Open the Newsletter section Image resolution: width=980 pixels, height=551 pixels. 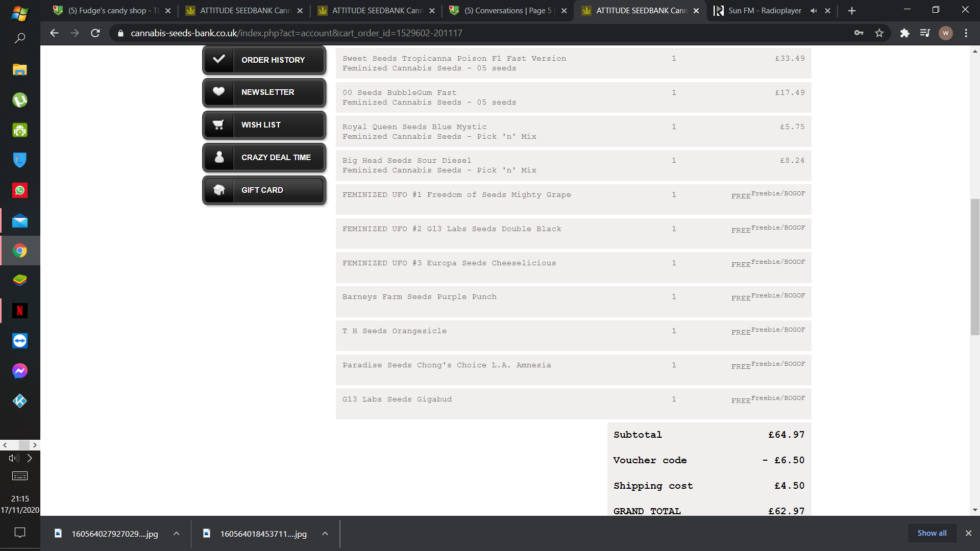[x=264, y=92]
